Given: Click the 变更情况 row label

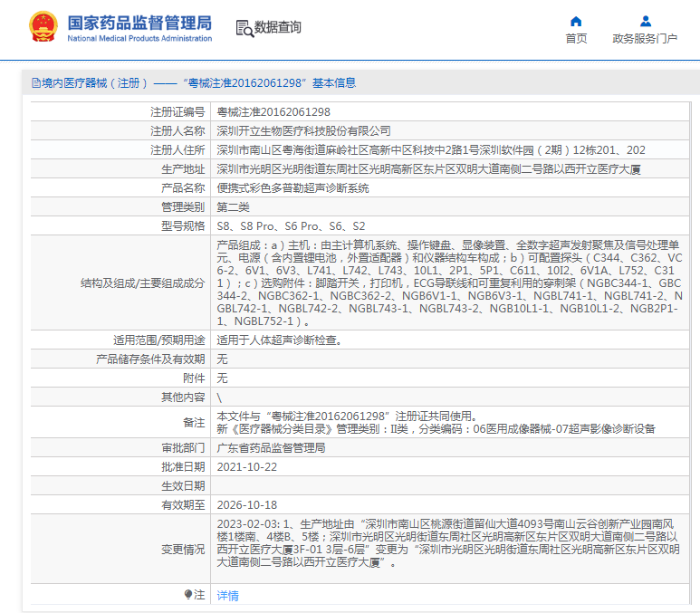Looking at the screenshot, I should pos(183,549).
